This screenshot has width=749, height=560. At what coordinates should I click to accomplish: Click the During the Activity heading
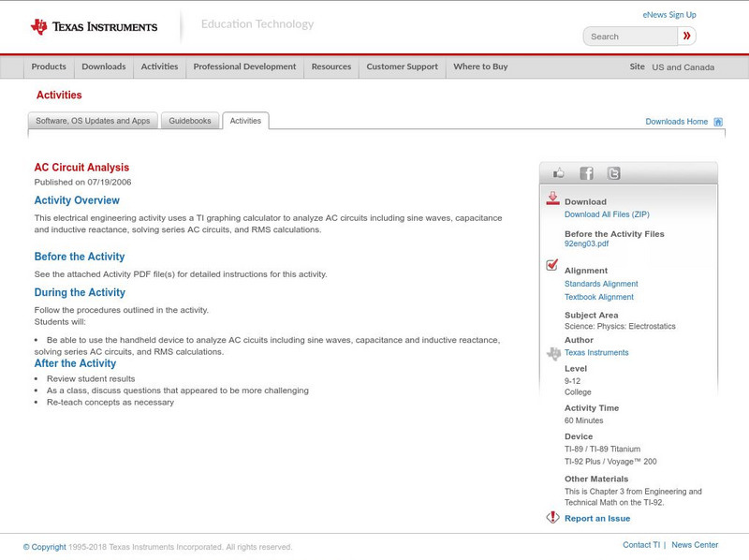80,292
